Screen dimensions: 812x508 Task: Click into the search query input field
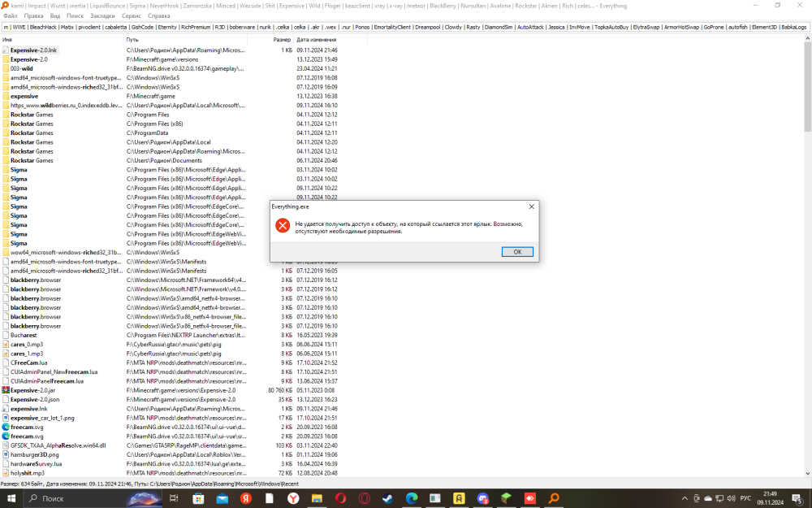point(405,27)
